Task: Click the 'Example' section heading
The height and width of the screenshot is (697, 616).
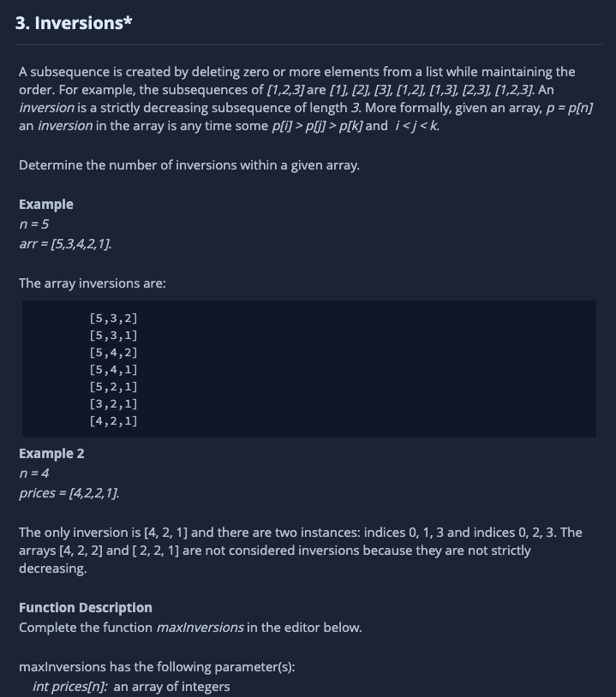Action: point(45,205)
